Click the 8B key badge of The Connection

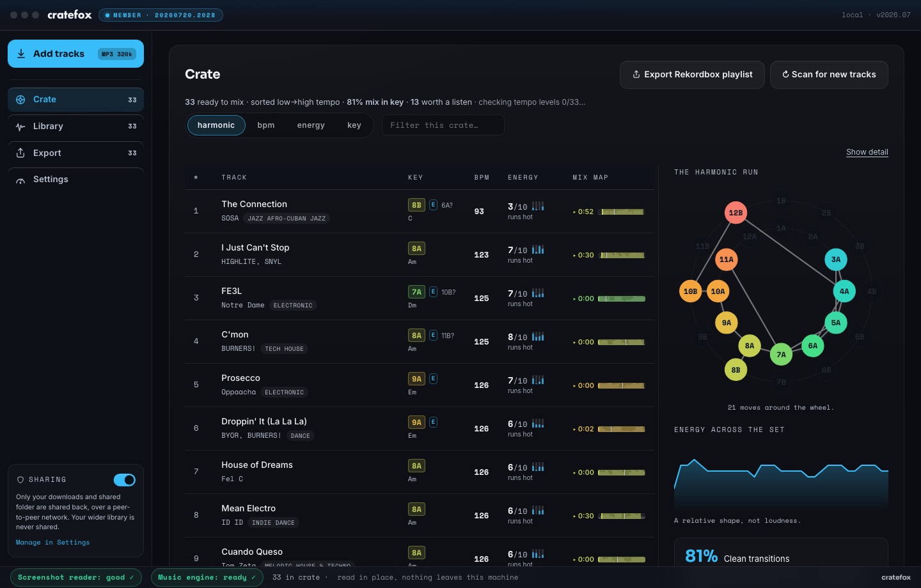pyautogui.click(x=416, y=205)
